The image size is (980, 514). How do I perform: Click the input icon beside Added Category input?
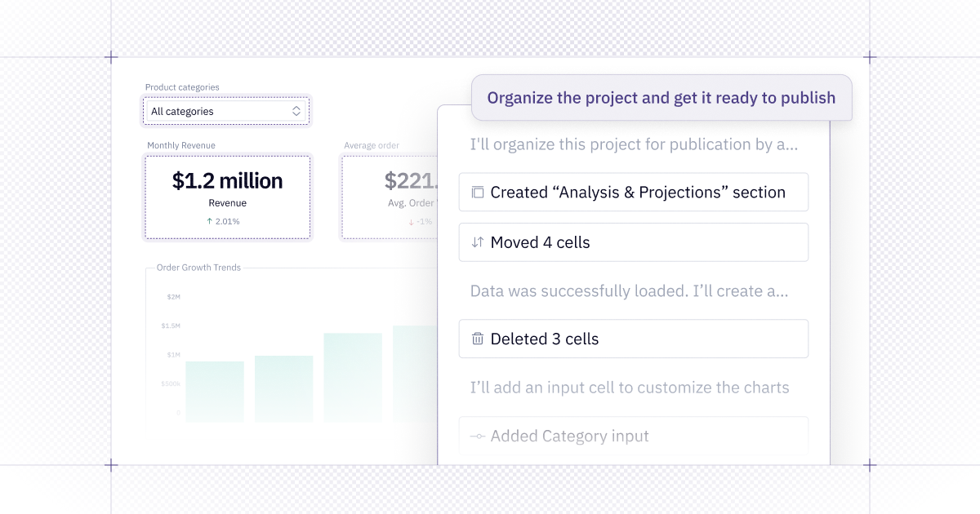point(478,436)
